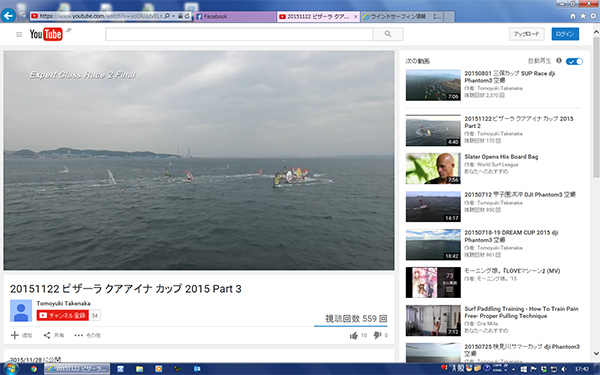600x375 pixels.
Task: Open the address bar dropdown arrow
Action: point(173,16)
